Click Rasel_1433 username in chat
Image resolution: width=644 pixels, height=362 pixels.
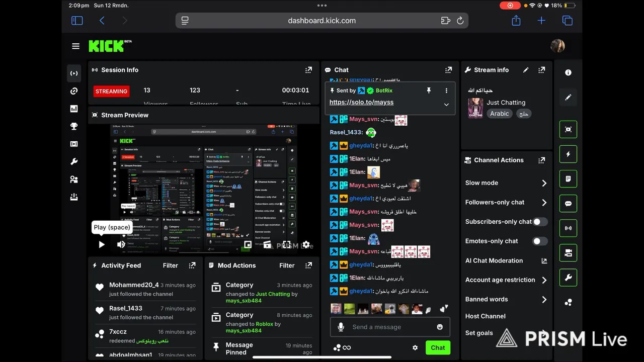pos(346,132)
